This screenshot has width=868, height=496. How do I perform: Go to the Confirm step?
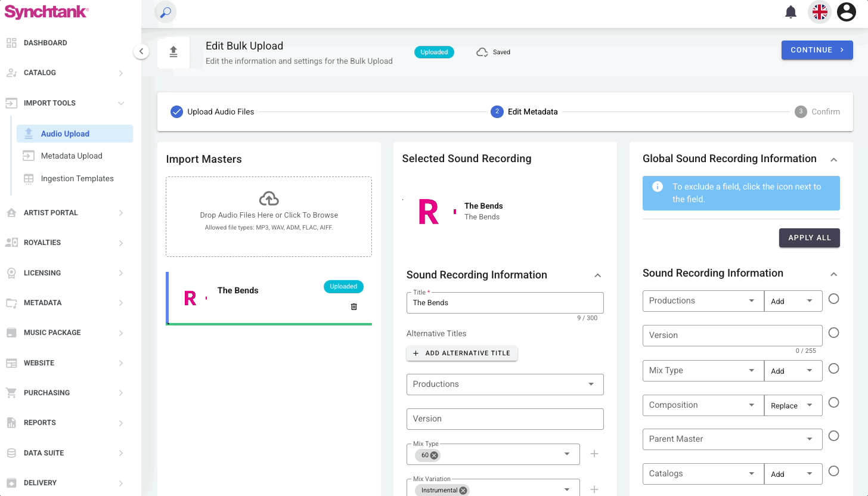[x=817, y=111]
